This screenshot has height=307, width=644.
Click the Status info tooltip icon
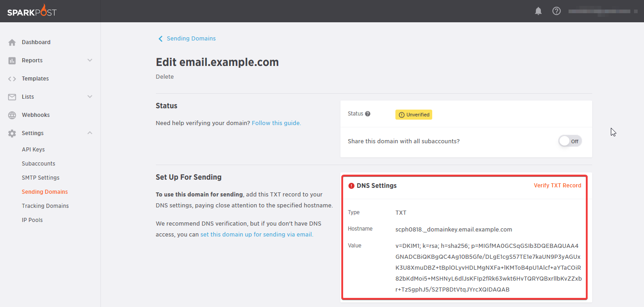pos(368,114)
